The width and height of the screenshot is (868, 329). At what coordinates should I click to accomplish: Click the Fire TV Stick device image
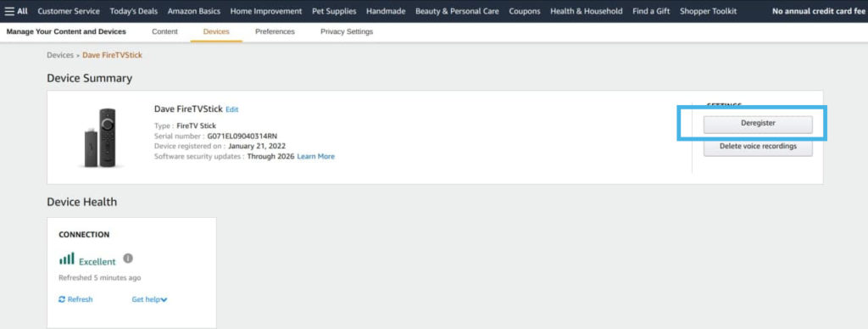click(x=101, y=137)
